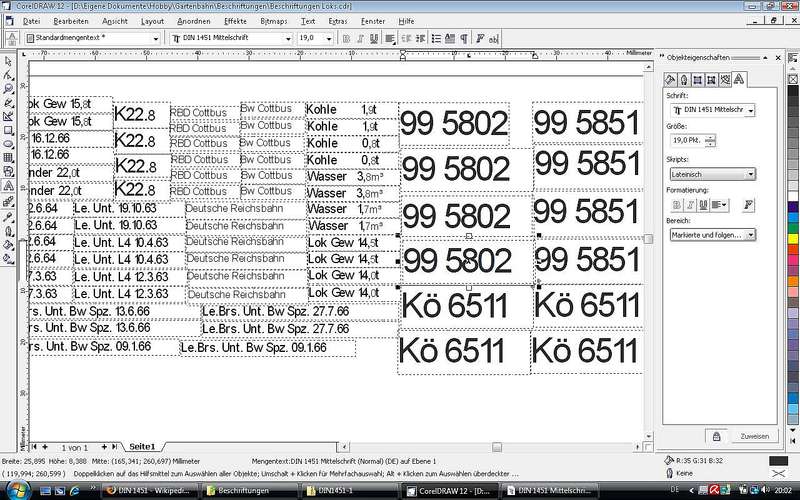Screen dimensions: 800x500
Task: Click the bullet list icon in property bar
Action: (436, 38)
